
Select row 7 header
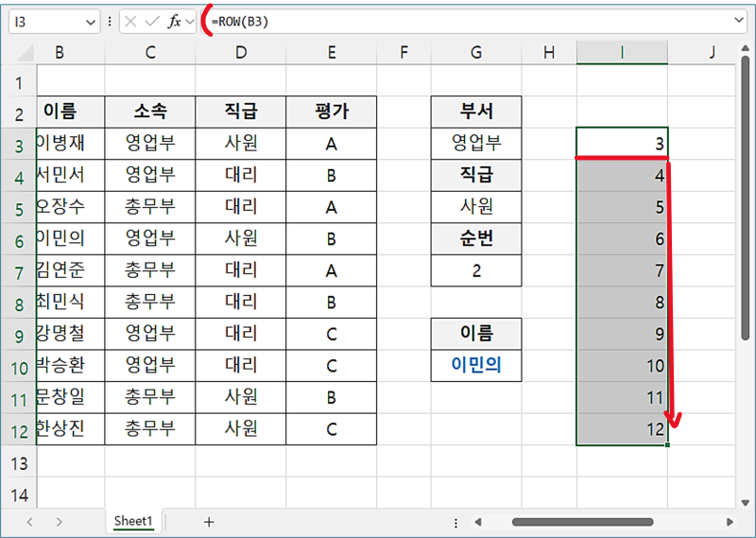[18, 270]
